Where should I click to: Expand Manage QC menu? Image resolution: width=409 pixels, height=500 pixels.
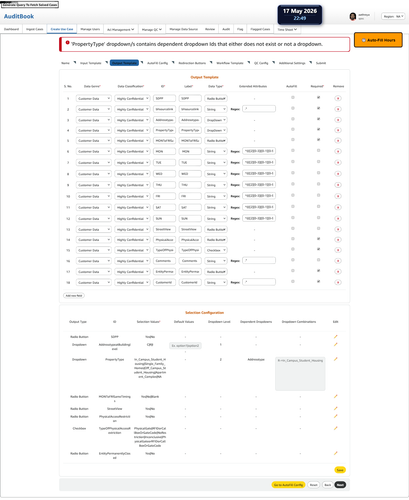152,30
